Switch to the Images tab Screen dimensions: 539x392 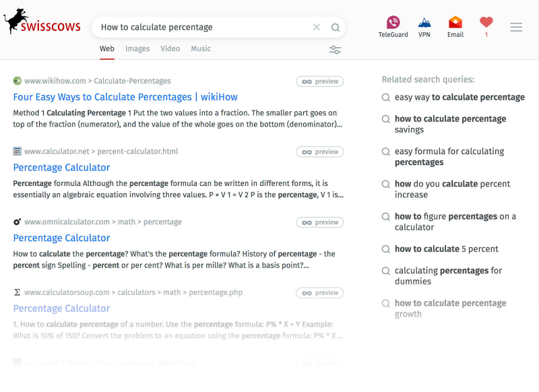(x=137, y=48)
